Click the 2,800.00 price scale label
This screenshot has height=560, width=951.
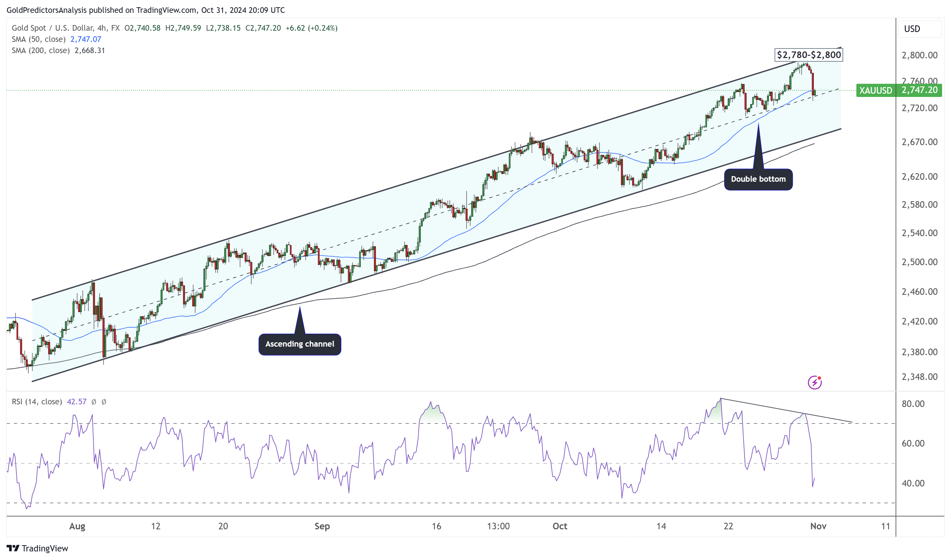pyautogui.click(x=919, y=55)
